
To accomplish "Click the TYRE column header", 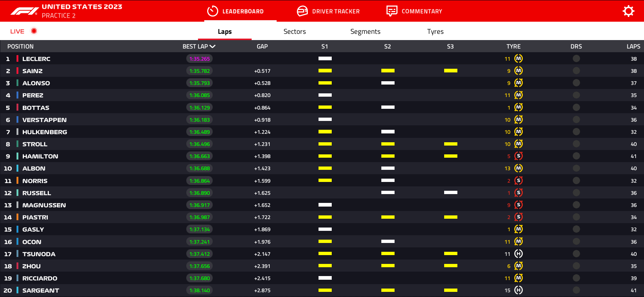I will (x=514, y=46).
